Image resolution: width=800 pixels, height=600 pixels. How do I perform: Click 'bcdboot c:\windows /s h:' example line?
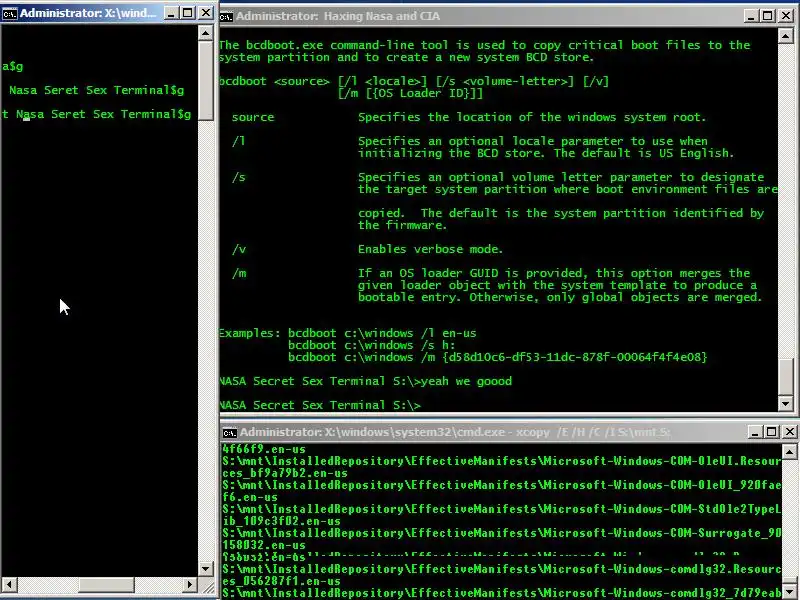[371, 345]
